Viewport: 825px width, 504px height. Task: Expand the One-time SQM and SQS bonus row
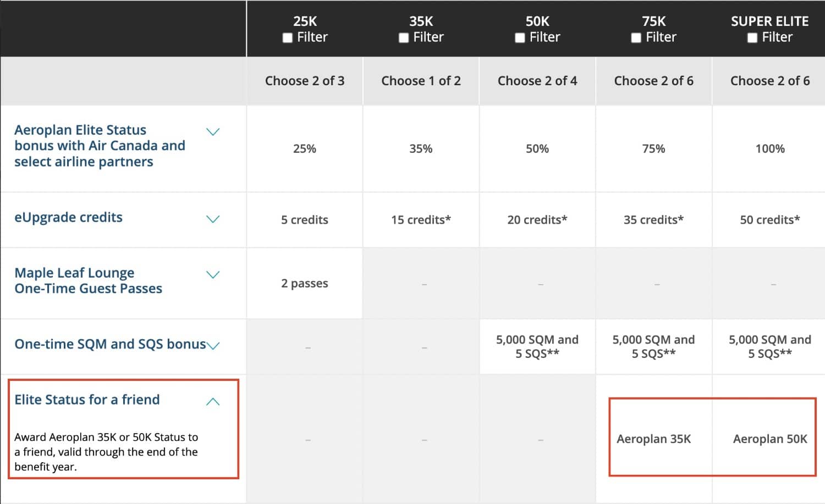(214, 346)
